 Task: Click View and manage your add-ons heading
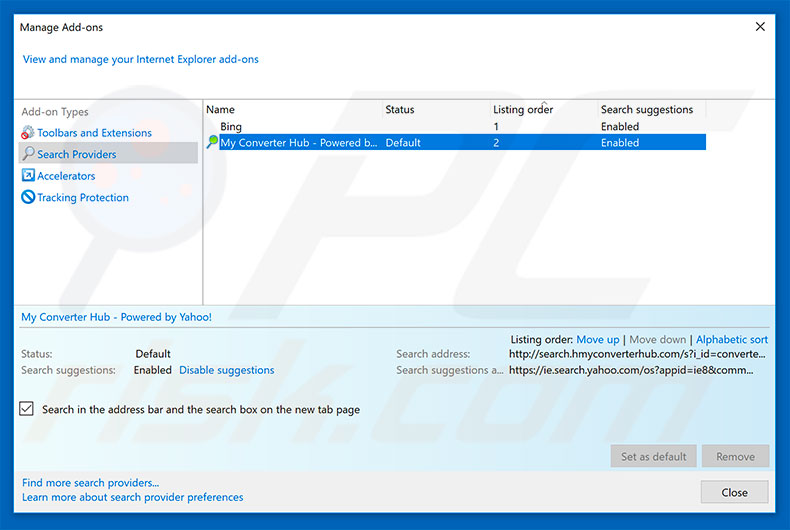(x=141, y=59)
